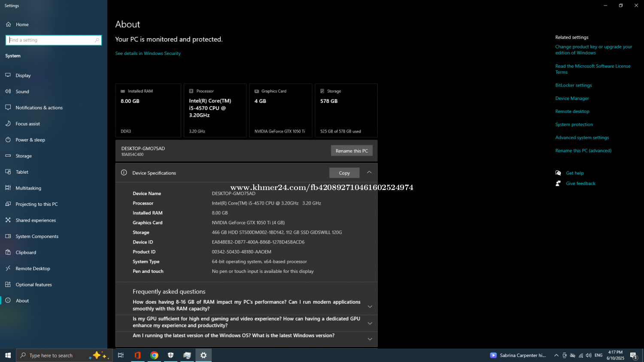This screenshot has width=644, height=362.
Task: Open Rename this PC (advanced) link
Action: (x=583, y=151)
